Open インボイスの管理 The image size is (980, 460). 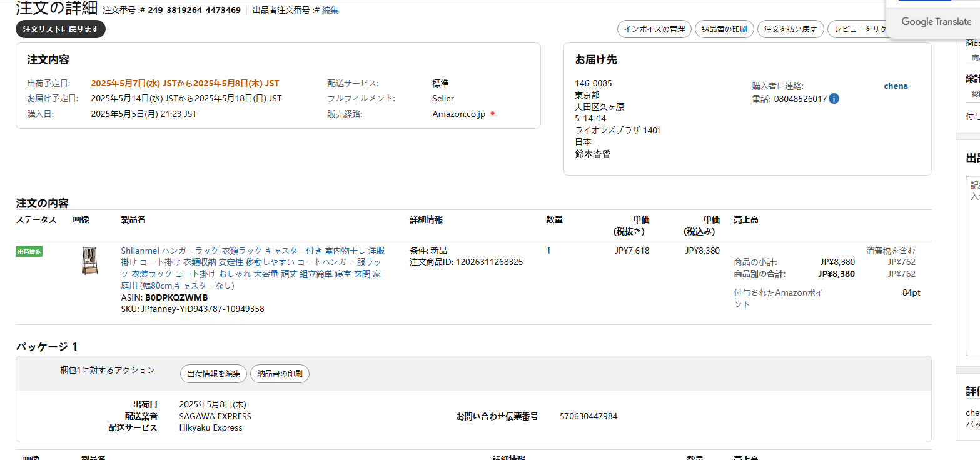654,29
